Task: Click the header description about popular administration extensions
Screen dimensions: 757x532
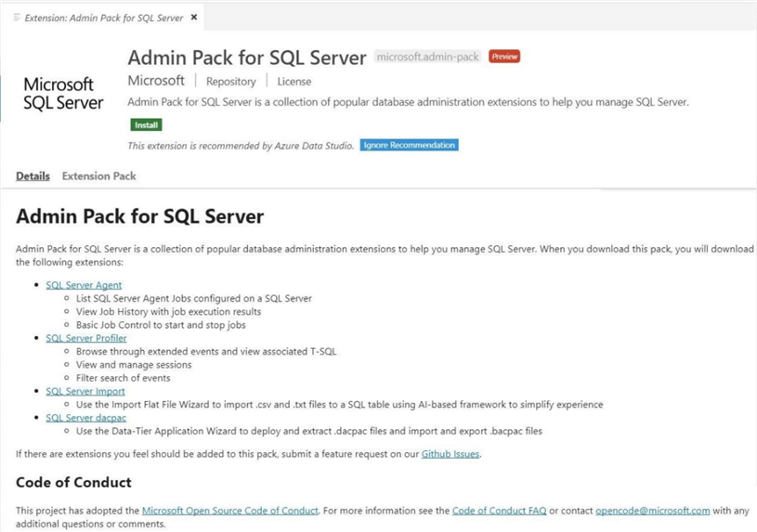Action: click(x=408, y=102)
